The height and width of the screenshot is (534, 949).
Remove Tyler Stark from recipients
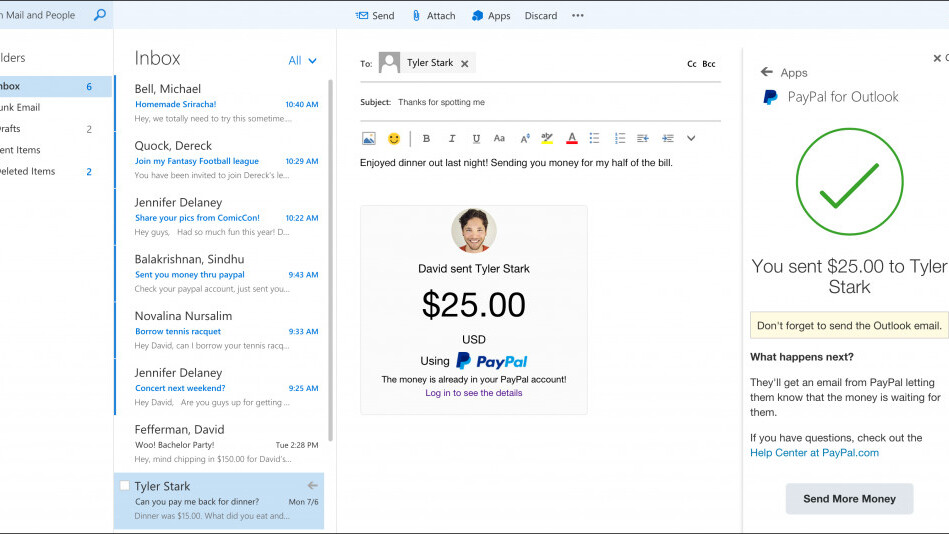click(465, 63)
